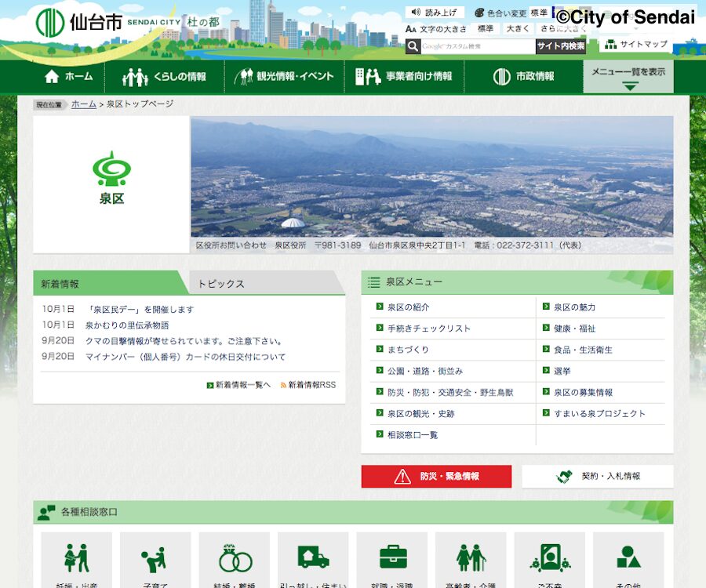Open the くらしの情報 navigation menu

tap(165, 77)
